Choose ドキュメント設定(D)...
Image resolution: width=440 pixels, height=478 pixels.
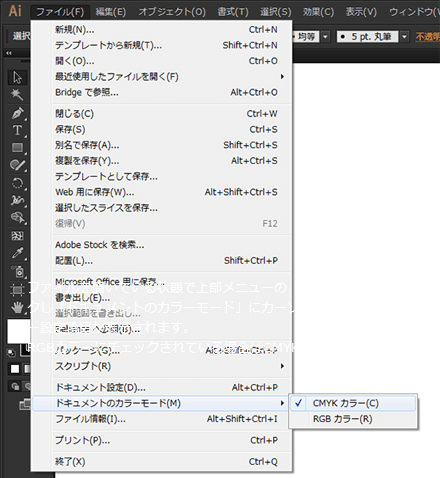pos(162,387)
